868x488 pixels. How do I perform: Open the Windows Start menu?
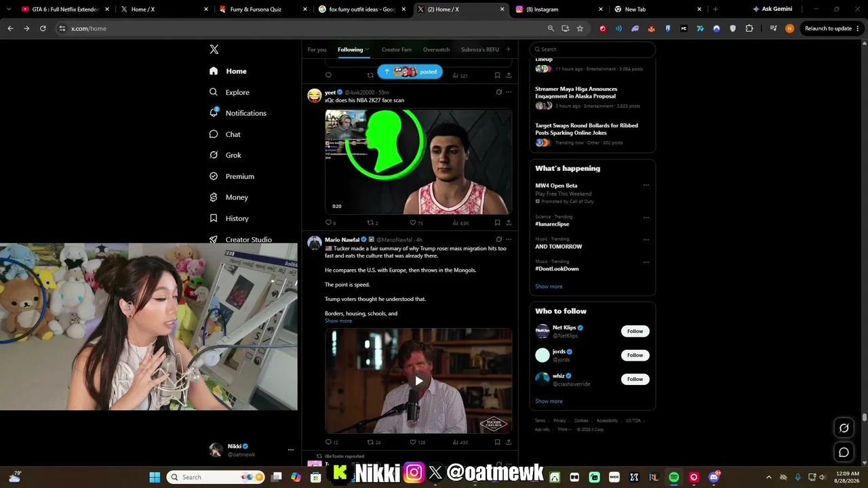coord(155,477)
